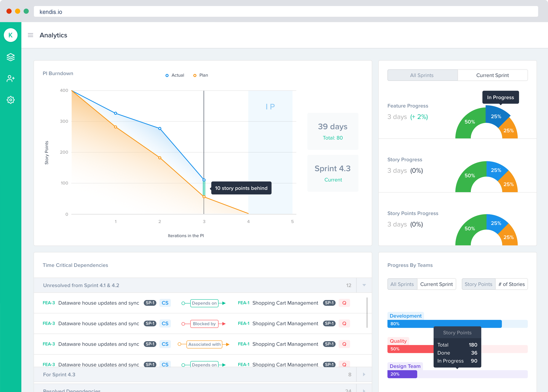Click the Plan data point at iteration 3

[x=204, y=197]
